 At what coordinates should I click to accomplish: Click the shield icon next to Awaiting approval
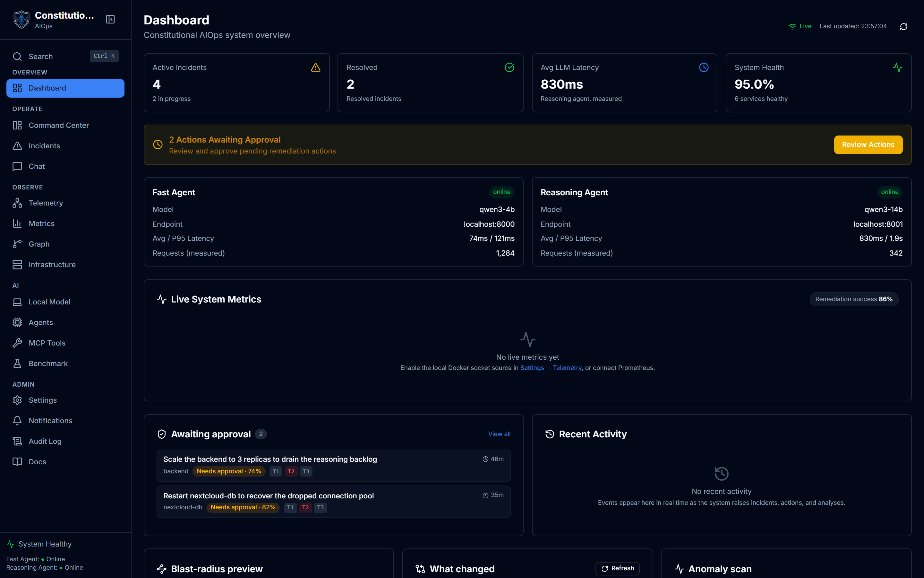pos(161,434)
